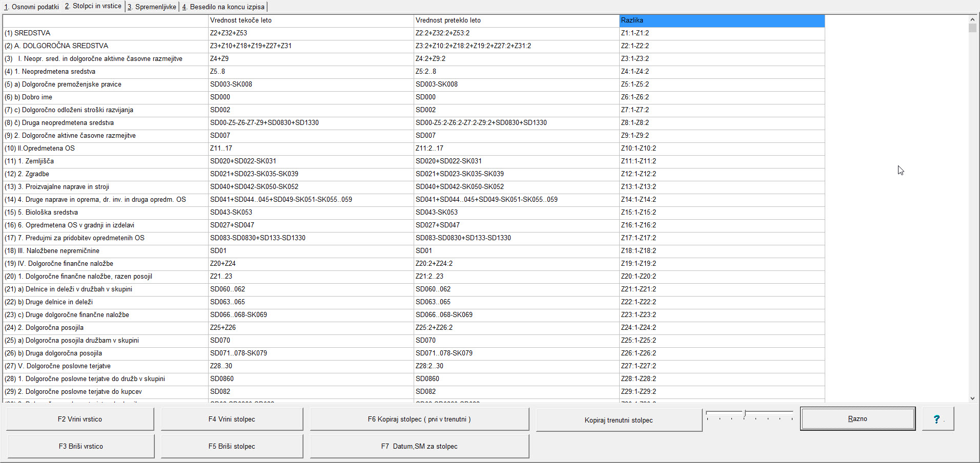Click the cell Z10:1-Z10:2
The width and height of the screenshot is (980, 463).
pos(722,149)
